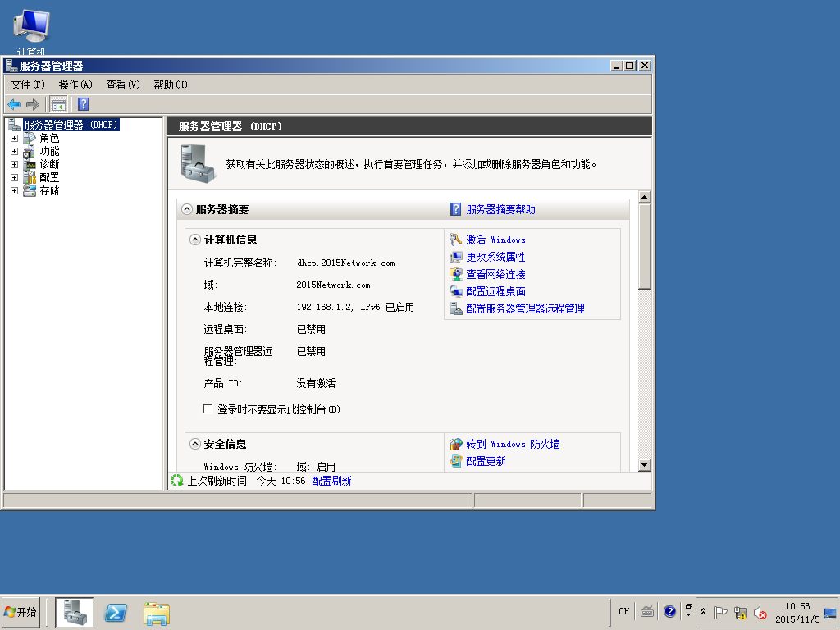Screen dimensions: 840x630
Task: Click the 转到 Windows 防火墙 link
Action: (x=513, y=444)
